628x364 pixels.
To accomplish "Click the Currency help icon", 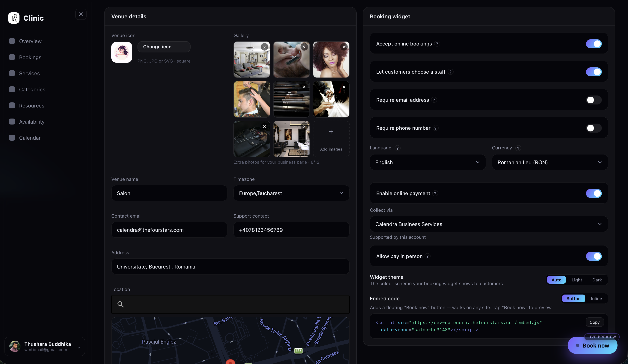I will [518, 148].
